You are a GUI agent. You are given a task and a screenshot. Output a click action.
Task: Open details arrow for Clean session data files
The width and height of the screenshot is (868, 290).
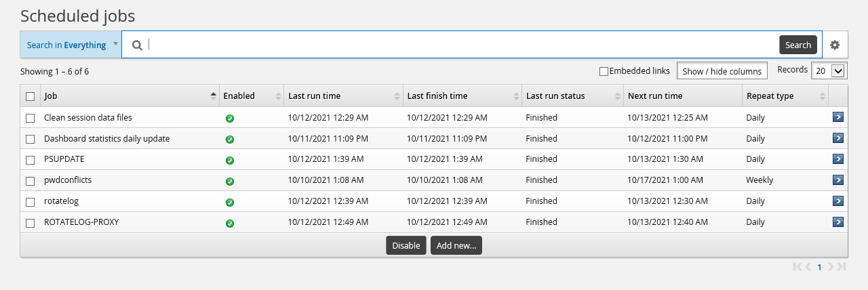click(838, 117)
